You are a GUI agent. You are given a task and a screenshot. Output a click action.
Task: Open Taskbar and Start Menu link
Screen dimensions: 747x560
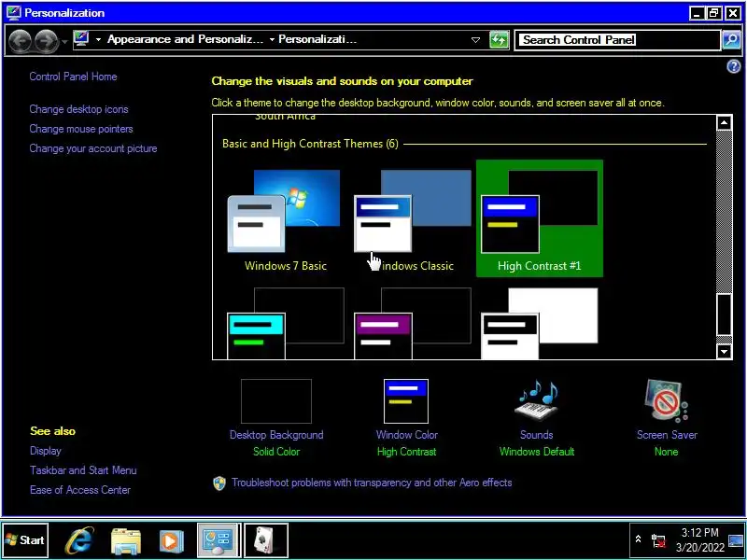83,470
